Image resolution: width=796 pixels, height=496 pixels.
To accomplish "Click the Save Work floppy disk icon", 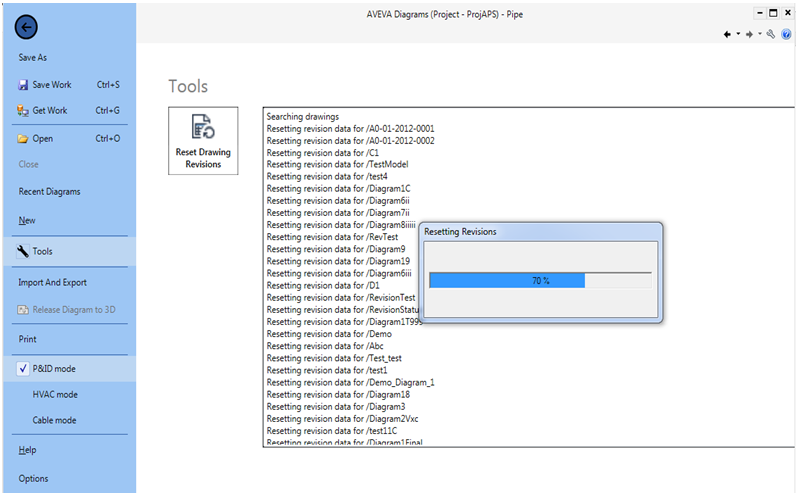I will 23,85.
